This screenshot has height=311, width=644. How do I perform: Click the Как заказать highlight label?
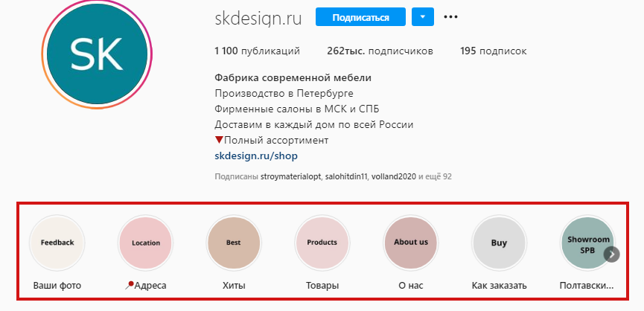(x=499, y=285)
